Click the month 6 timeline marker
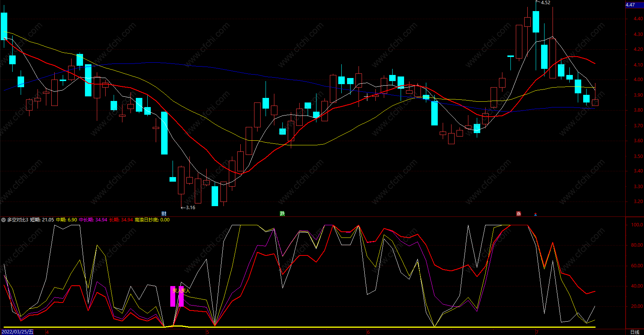The image size is (644, 335). pyautogui.click(x=368, y=332)
